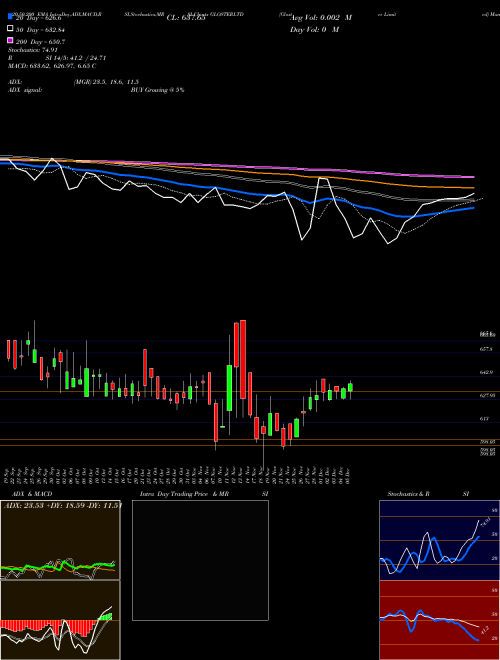Click the 'Stochastics & RSI' panel title
The height and width of the screenshot is (660, 500).
[x=428, y=494]
